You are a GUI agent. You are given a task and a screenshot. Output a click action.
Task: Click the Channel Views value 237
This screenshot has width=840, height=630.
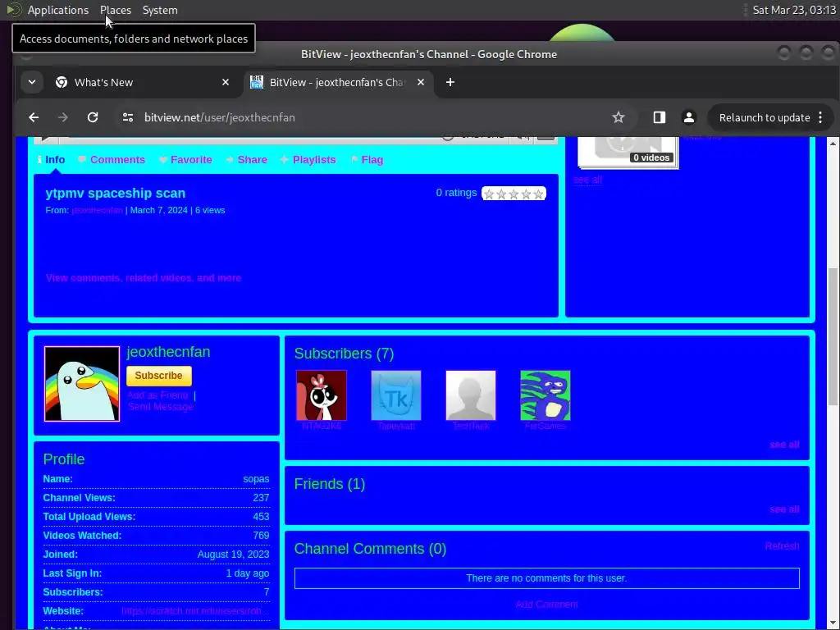[261, 498]
